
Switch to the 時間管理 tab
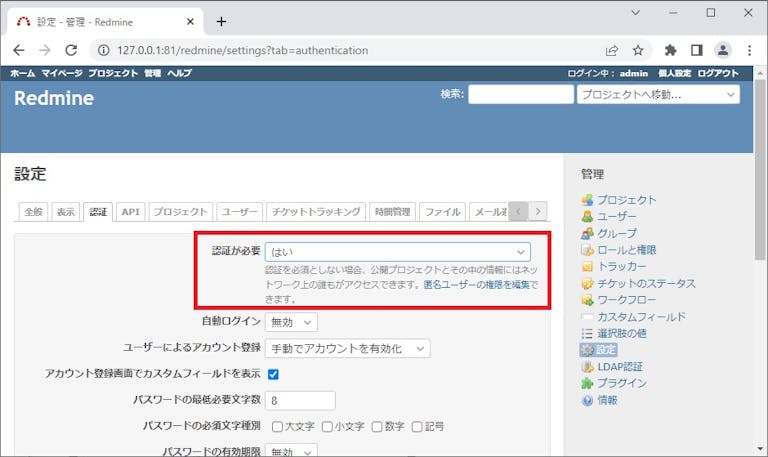(392, 212)
